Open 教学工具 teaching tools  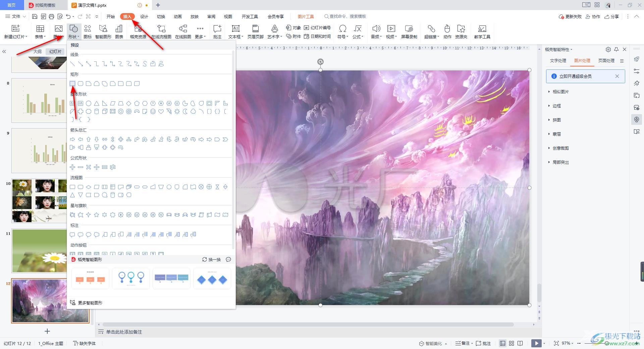(x=482, y=32)
